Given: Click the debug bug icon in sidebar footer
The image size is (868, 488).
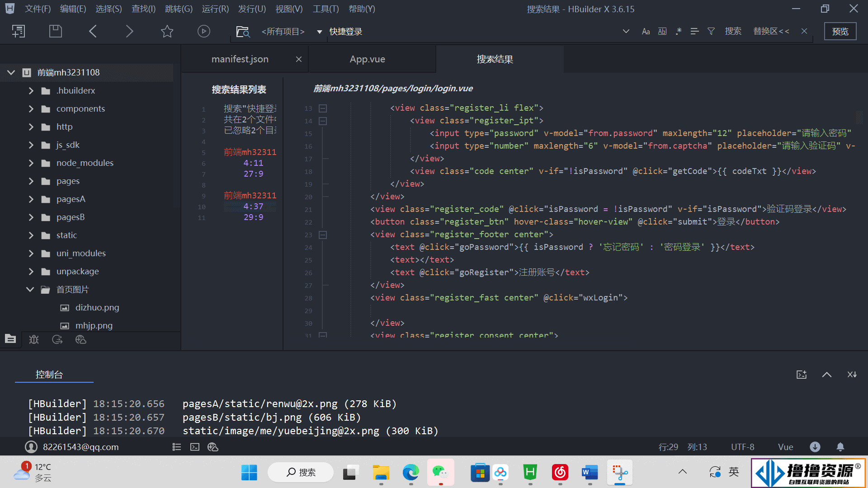Looking at the screenshot, I should tap(34, 339).
